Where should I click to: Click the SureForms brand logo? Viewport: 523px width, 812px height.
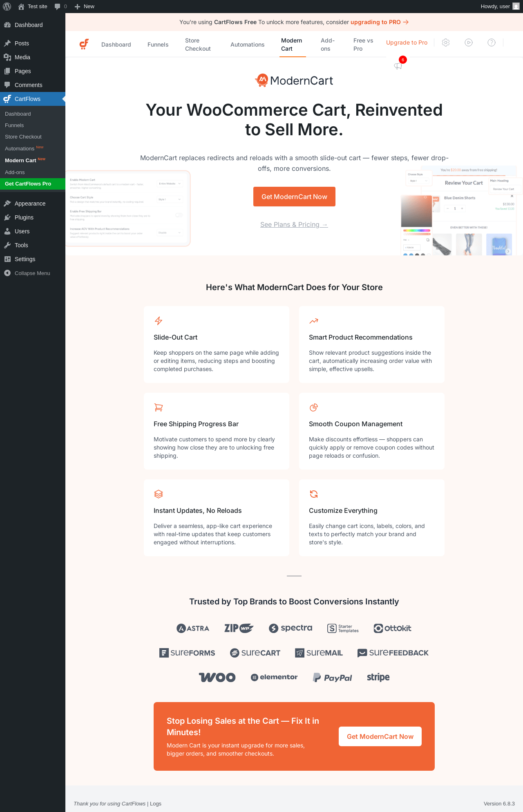(187, 653)
